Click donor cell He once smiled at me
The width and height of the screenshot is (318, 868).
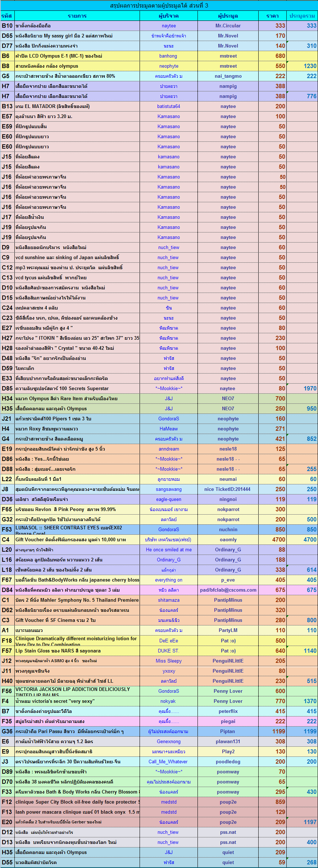169,550
